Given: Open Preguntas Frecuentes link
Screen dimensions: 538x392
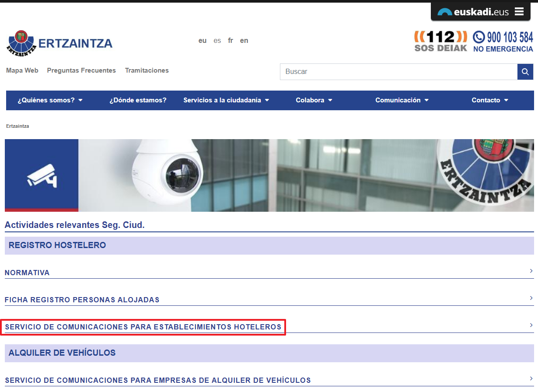Looking at the screenshot, I should point(81,70).
